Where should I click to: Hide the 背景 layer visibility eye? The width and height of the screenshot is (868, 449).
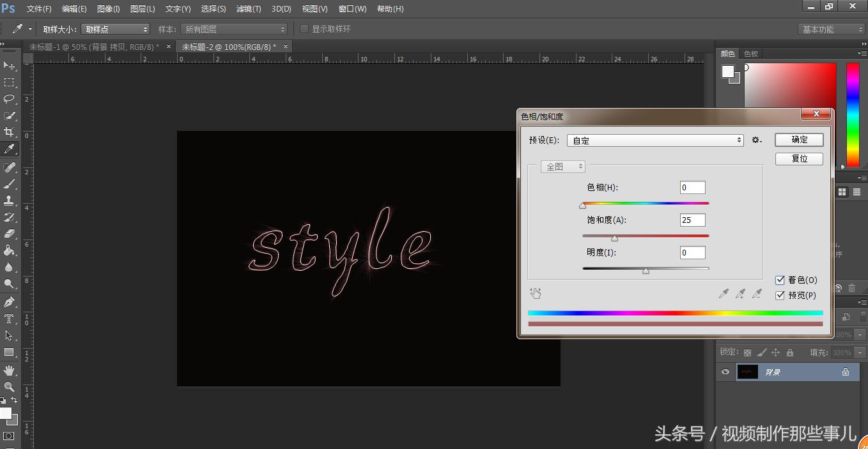[x=725, y=372]
